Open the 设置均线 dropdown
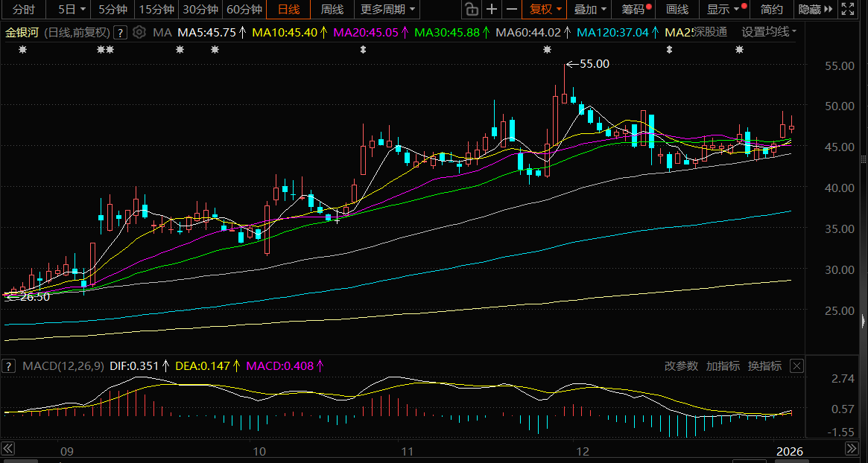This screenshot has width=868, height=463. coord(769,32)
